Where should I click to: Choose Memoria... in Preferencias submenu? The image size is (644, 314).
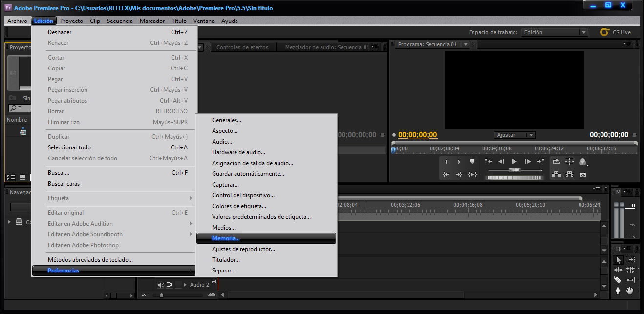click(266, 238)
